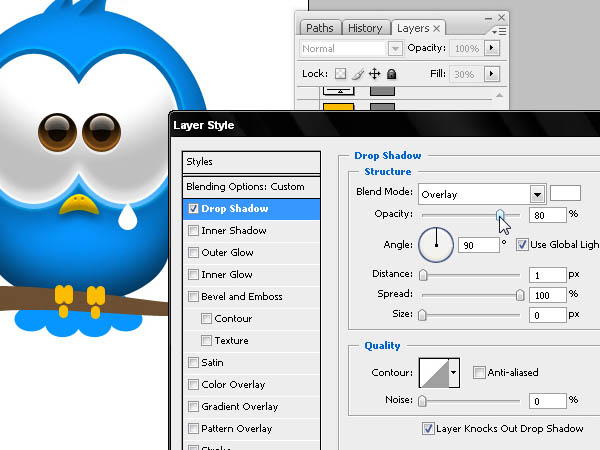
Task: Open the layer blending mode Normal dropdown
Action: [x=395, y=49]
